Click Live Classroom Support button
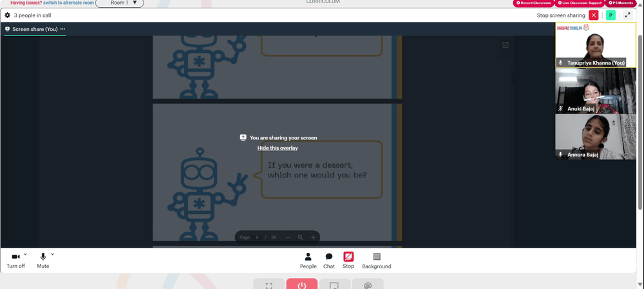 pos(579,3)
